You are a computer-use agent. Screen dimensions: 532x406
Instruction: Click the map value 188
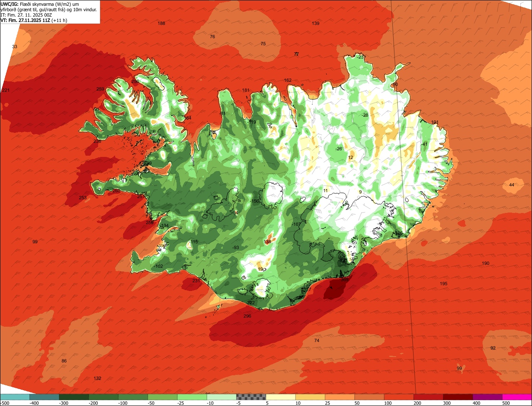point(161,23)
